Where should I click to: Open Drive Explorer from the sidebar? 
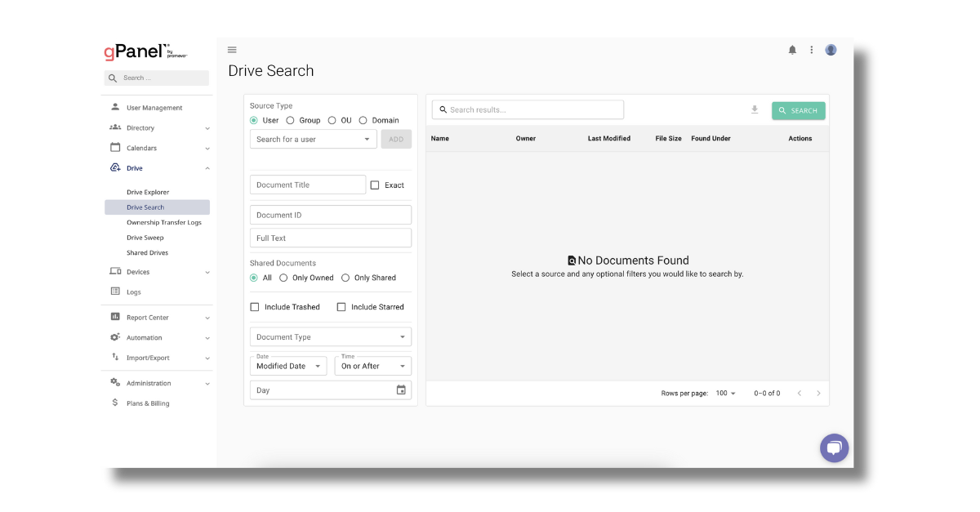click(148, 192)
